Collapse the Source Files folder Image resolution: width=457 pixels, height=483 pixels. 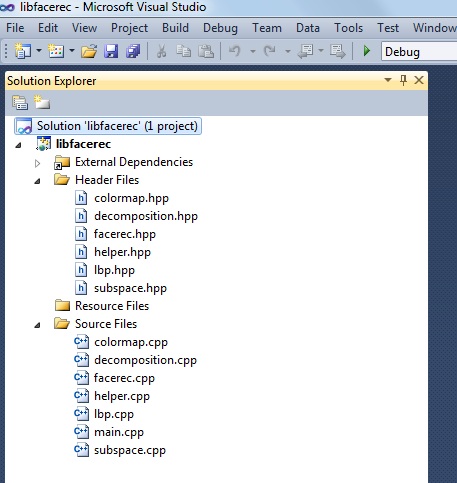[37, 325]
